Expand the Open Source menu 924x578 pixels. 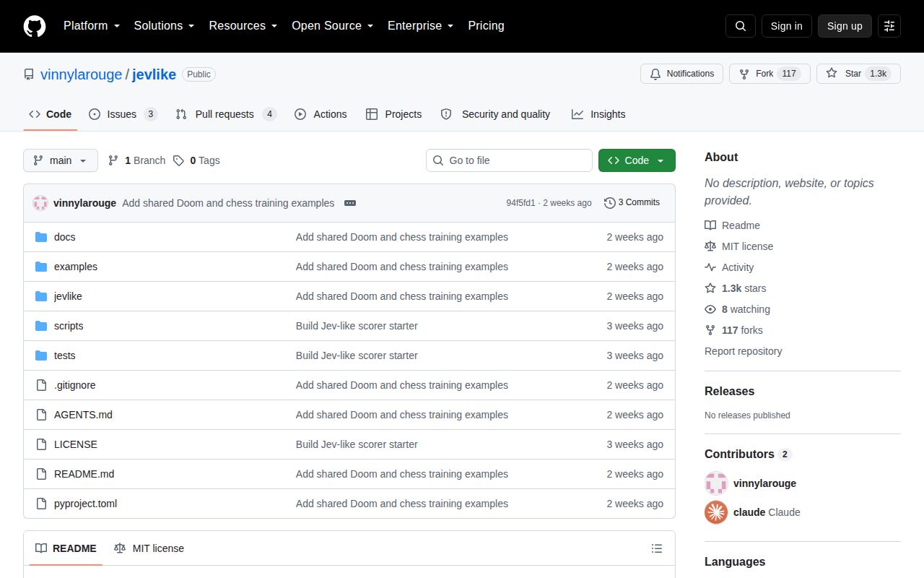point(332,25)
